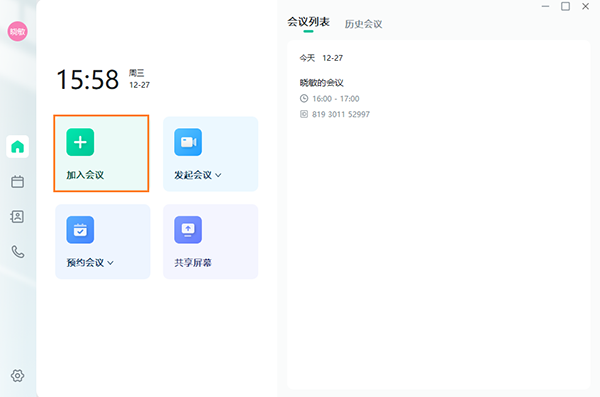Screen dimensions: 600x397
Task: Open the 晓敏的会议 meeting entry
Action: 321,83
